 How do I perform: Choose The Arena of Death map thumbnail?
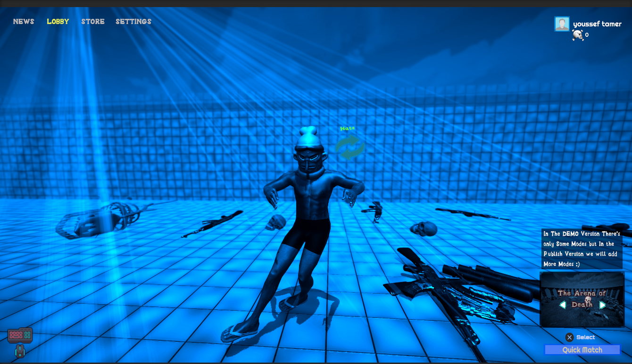point(582,299)
